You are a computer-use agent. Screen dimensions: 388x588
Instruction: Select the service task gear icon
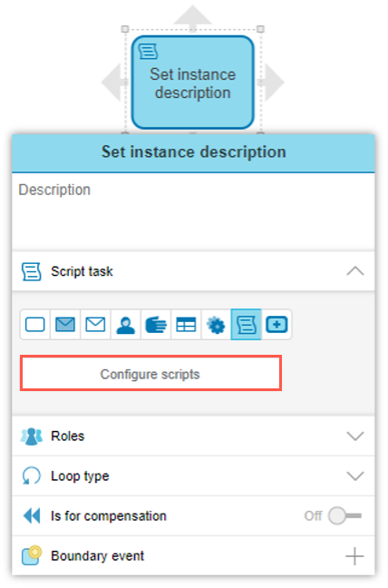click(216, 325)
